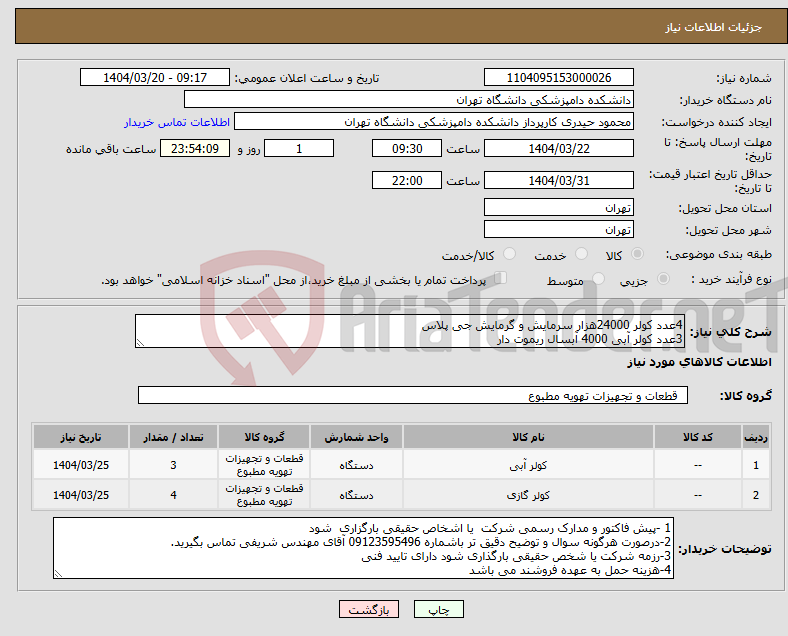Select the متوسط purchase type radio
This screenshot has height=636, width=788.
(x=598, y=279)
